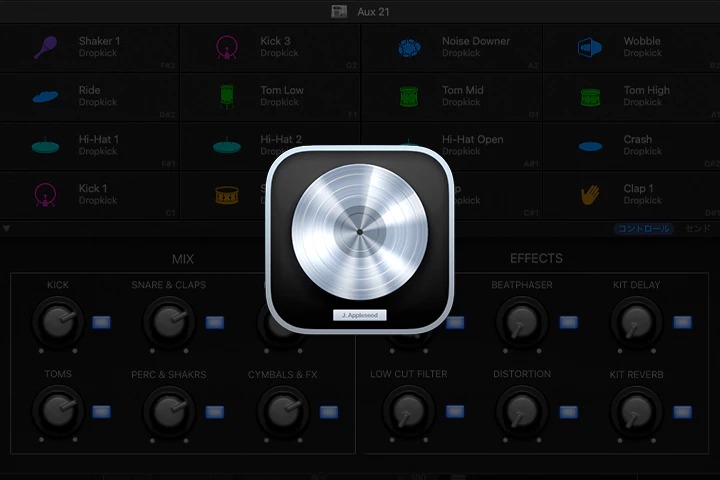720x480 pixels.
Task: Click the PERC & SHAKRS knob
Action: coord(169,411)
